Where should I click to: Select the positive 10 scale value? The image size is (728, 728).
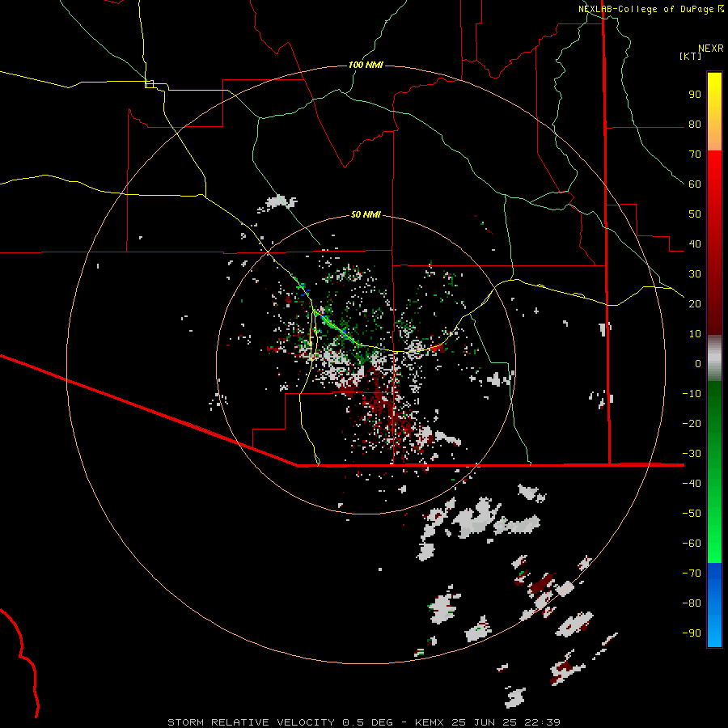click(x=695, y=334)
